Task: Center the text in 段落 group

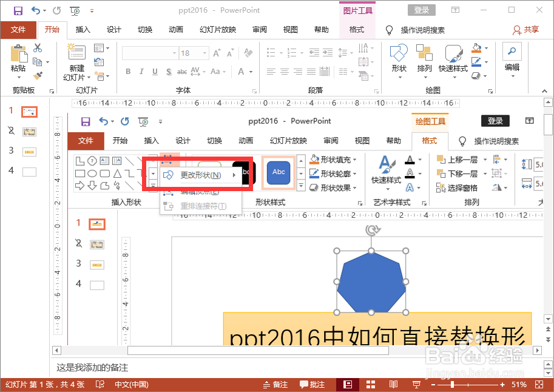Action: tap(285, 72)
